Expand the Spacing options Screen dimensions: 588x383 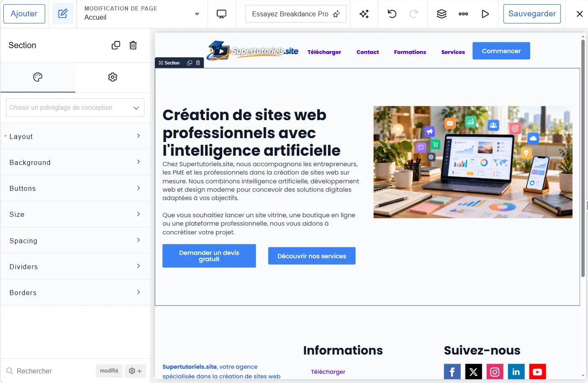click(x=75, y=240)
